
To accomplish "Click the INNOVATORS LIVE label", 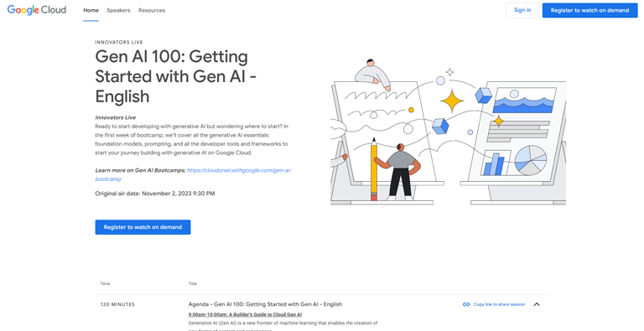I will [x=119, y=42].
